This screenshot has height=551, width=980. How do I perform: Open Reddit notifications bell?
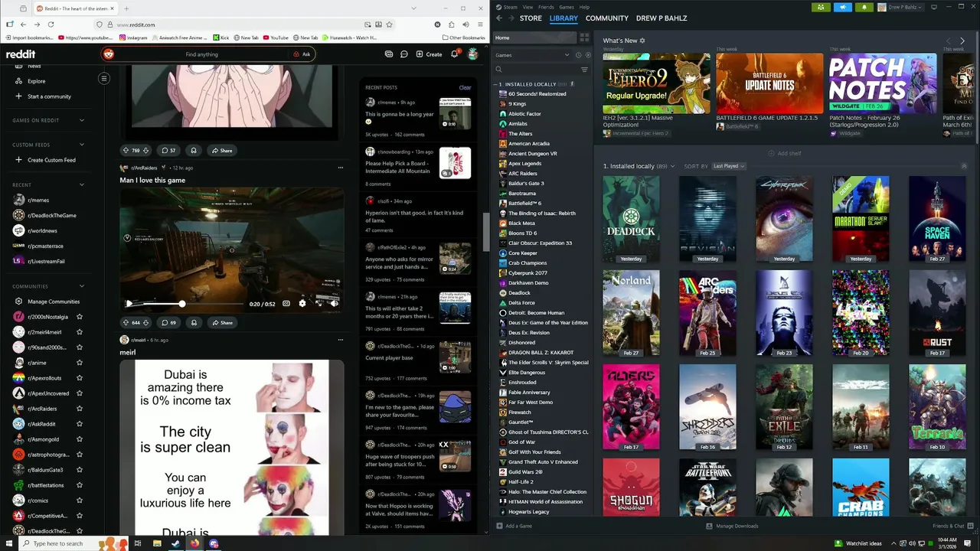click(x=455, y=54)
